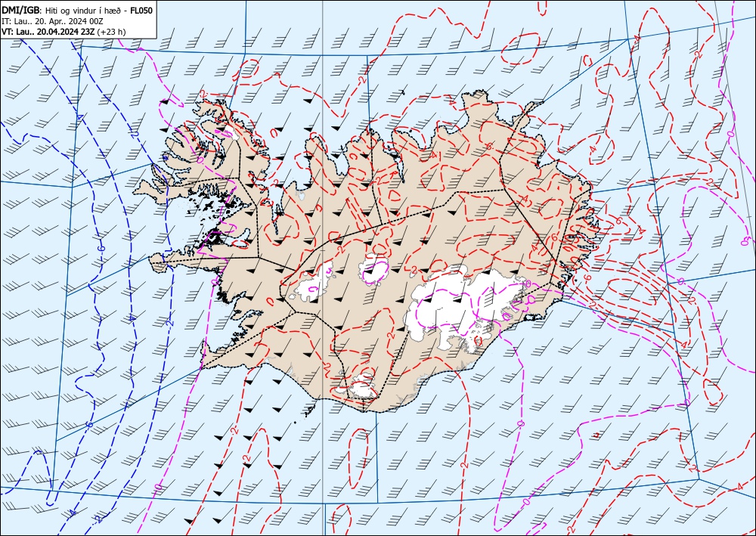The image size is (756, 536).
Task: Click the "Hiti og vindur í hæð" chart title
Action: point(83,11)
